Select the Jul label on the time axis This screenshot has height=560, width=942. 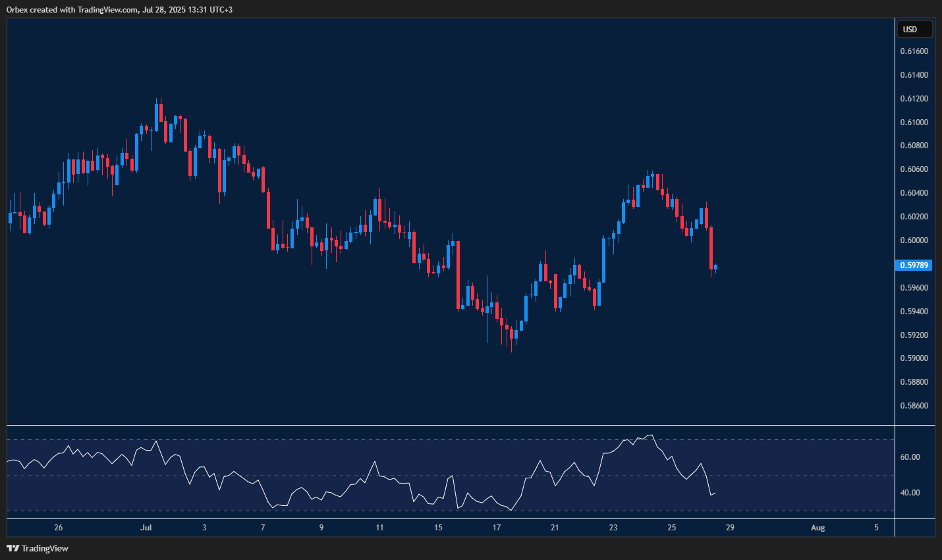coord(146,527)
